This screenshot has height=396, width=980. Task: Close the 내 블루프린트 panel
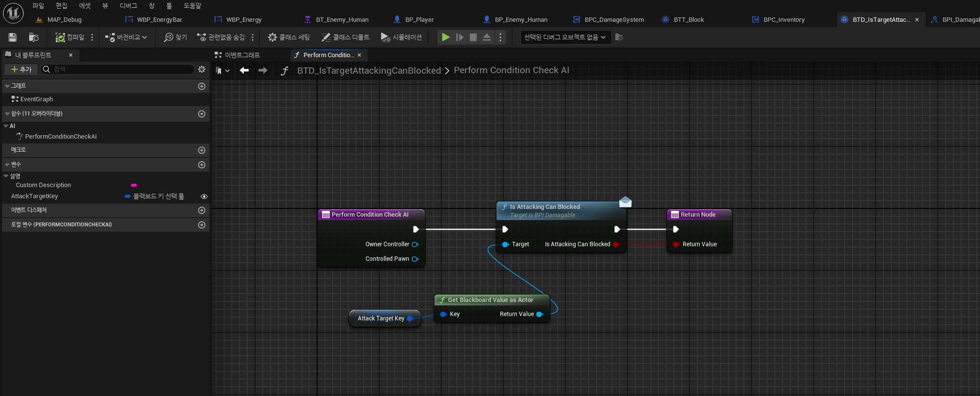pyautogui.click(x=71, y=55)
